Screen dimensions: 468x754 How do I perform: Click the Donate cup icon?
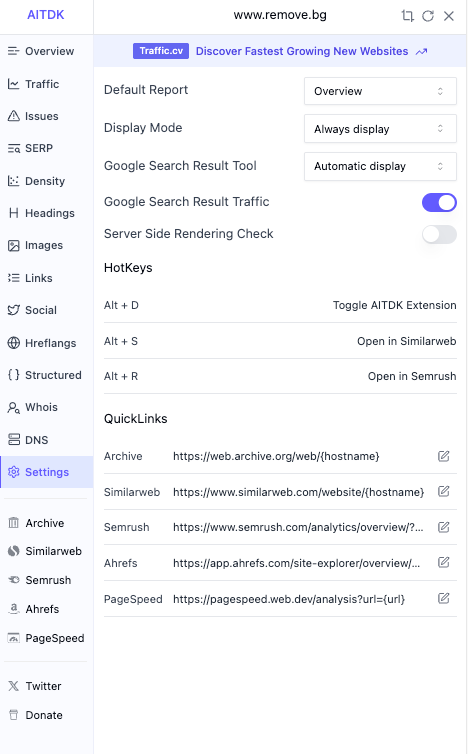(13, 715)
